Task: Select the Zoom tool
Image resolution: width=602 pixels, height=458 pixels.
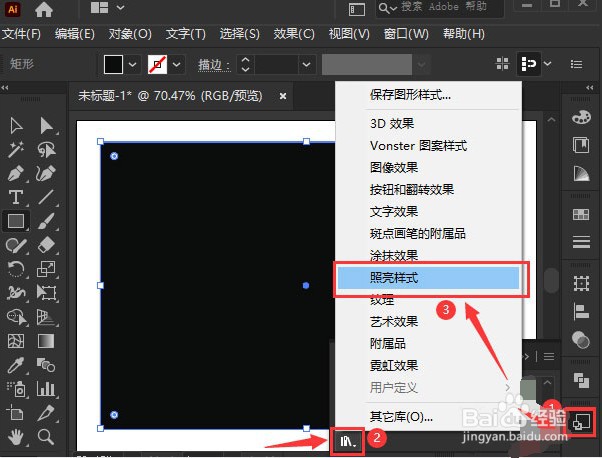Action: pyautogui.click(x=46, y=437)
